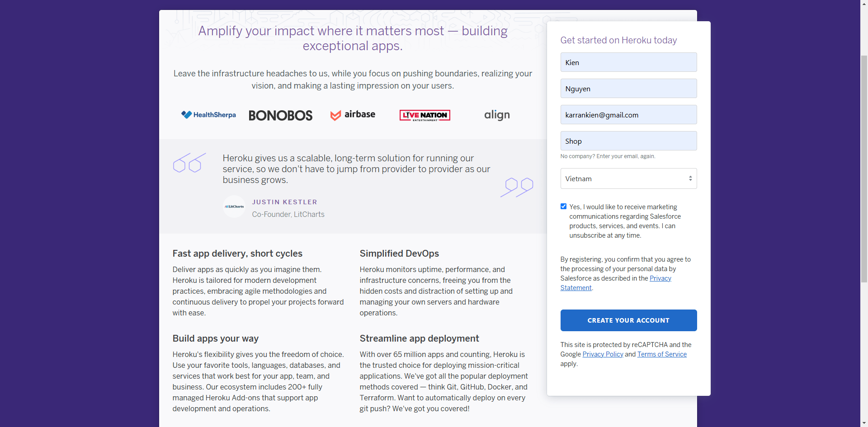Click the name 'JUSTIN KESTLER'

285,202
